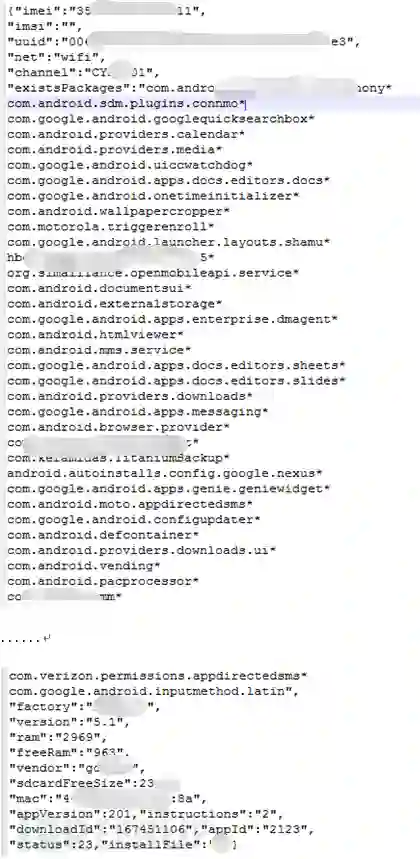Click the com.android.vending entry
Screen dimensions: 420x859
click(84, 565)
